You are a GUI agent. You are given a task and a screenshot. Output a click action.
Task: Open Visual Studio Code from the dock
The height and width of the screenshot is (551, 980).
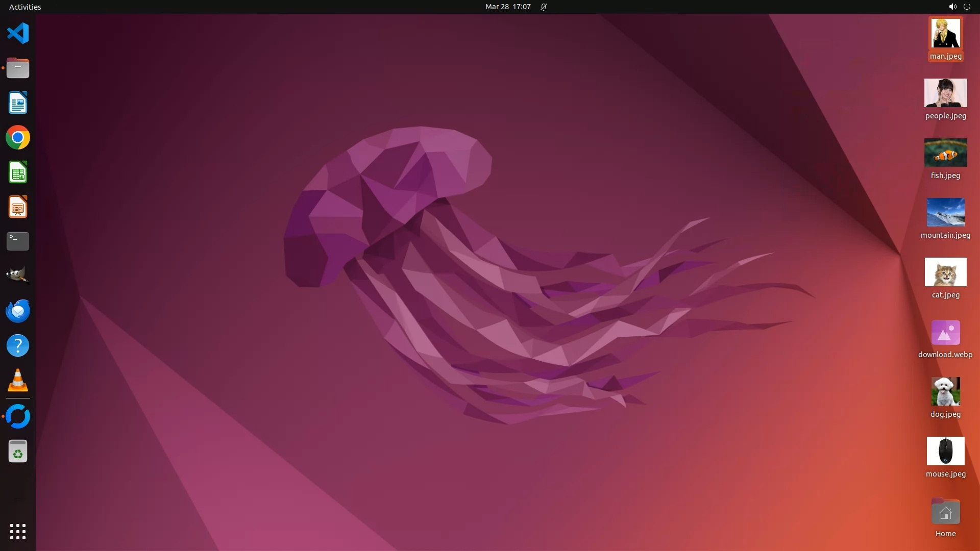(18, 34)
